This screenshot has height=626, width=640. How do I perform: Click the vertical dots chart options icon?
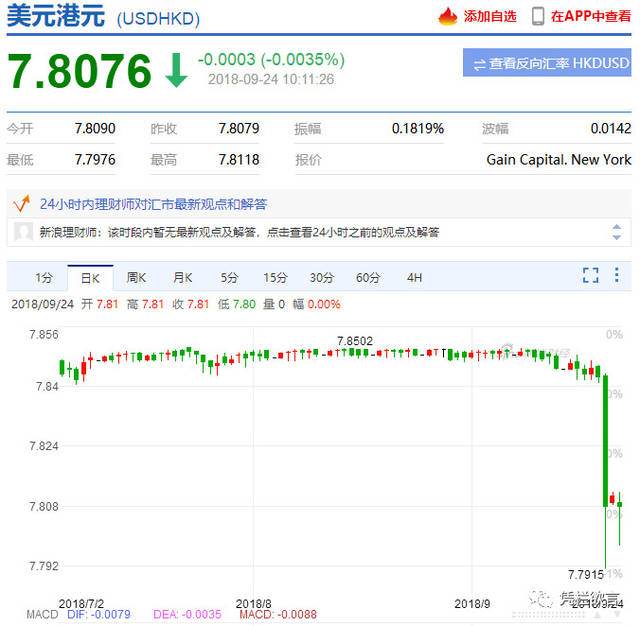pyautogui.click(x=618, y=276)
